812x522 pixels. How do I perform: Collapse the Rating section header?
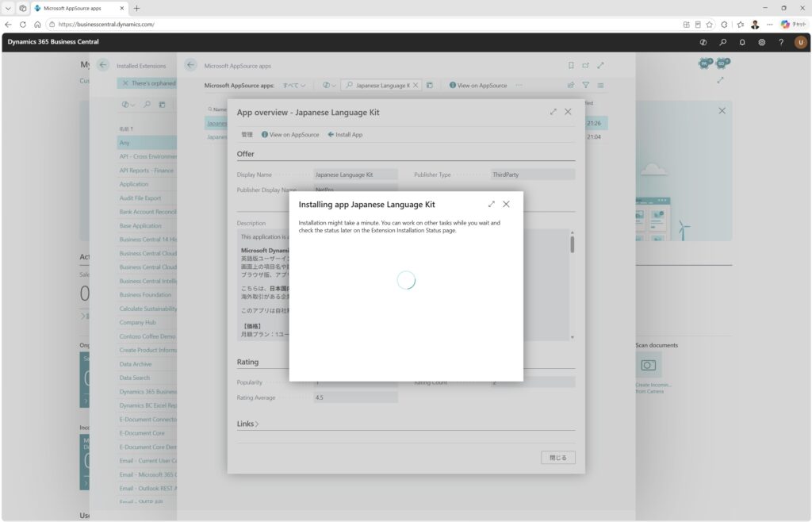coord(247,362)
